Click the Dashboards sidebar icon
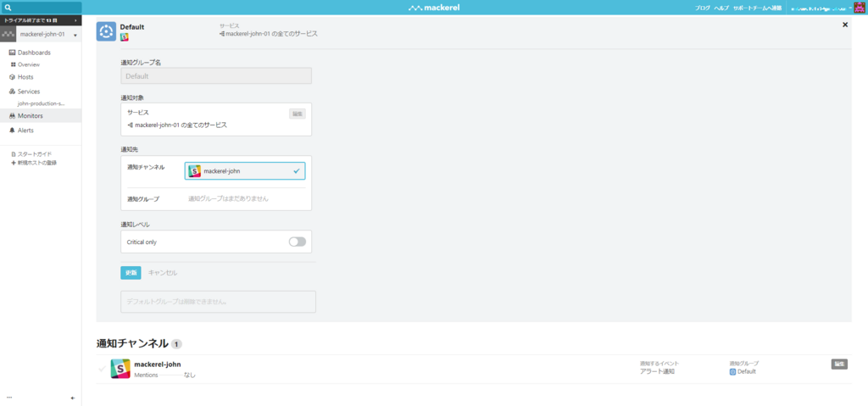868x406 pixels. 13,53
